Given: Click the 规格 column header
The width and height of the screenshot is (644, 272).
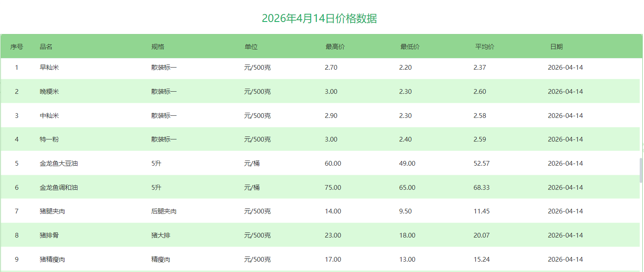Looking at the screenshot, I should 158,47.
